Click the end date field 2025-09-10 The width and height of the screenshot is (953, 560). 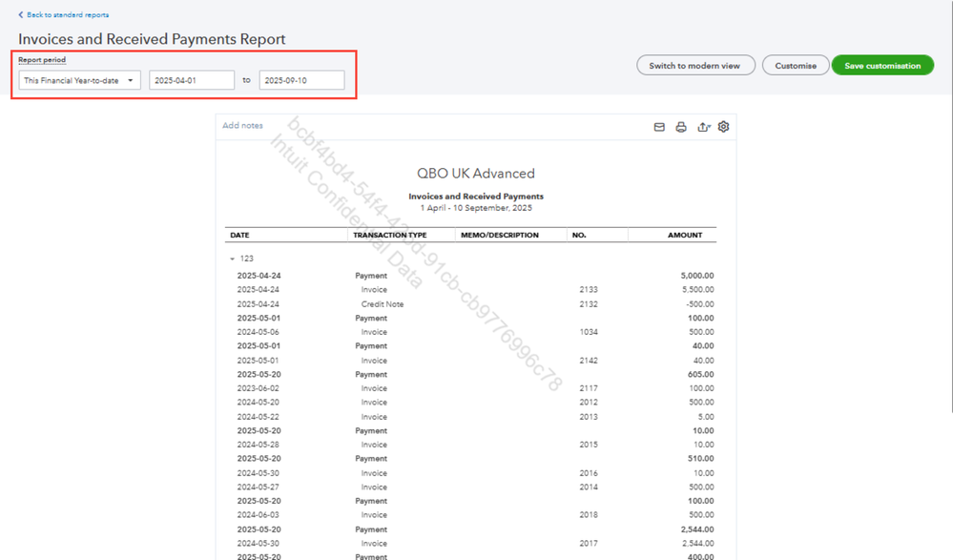(x=301, y=80)
